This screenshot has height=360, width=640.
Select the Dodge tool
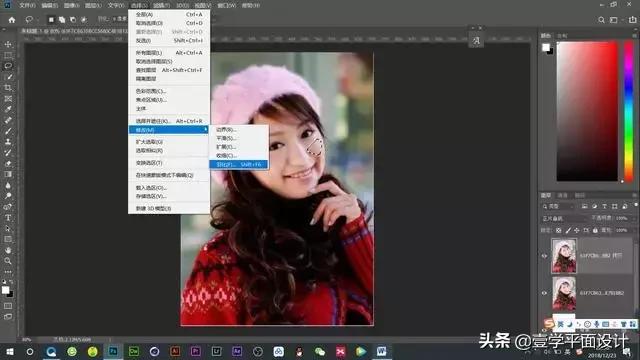coord(8,196)
